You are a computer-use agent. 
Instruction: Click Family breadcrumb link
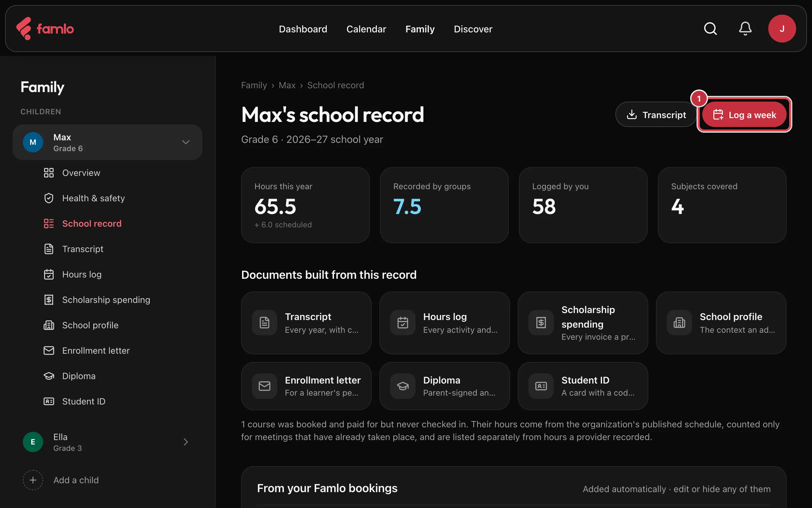coord(254,85)
